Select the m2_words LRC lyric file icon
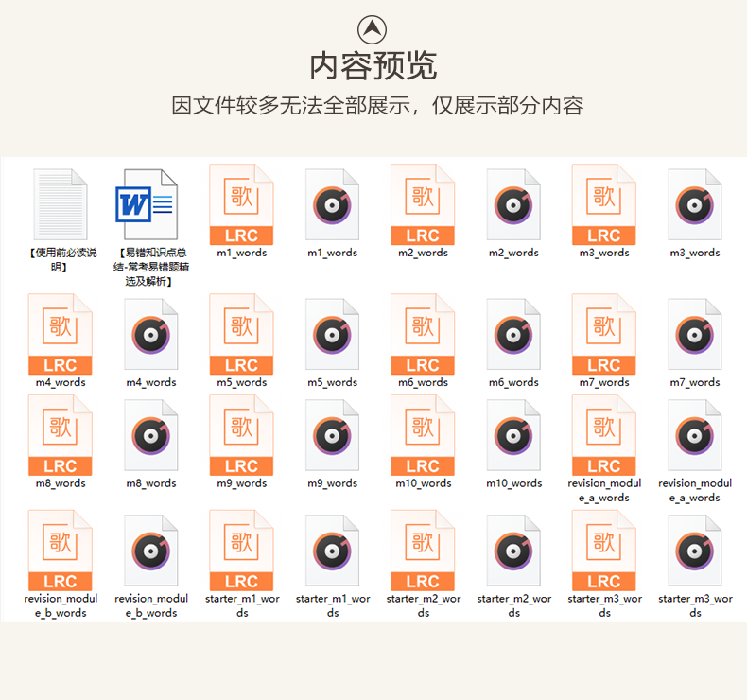Viewport: 747px width, 700px height. coord(423,204)
